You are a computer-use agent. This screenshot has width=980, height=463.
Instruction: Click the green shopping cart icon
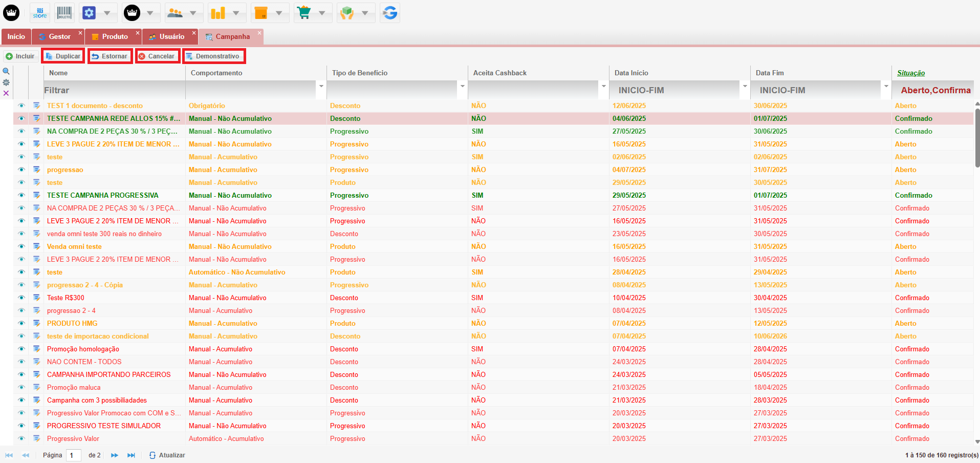[x=304, y=13]
